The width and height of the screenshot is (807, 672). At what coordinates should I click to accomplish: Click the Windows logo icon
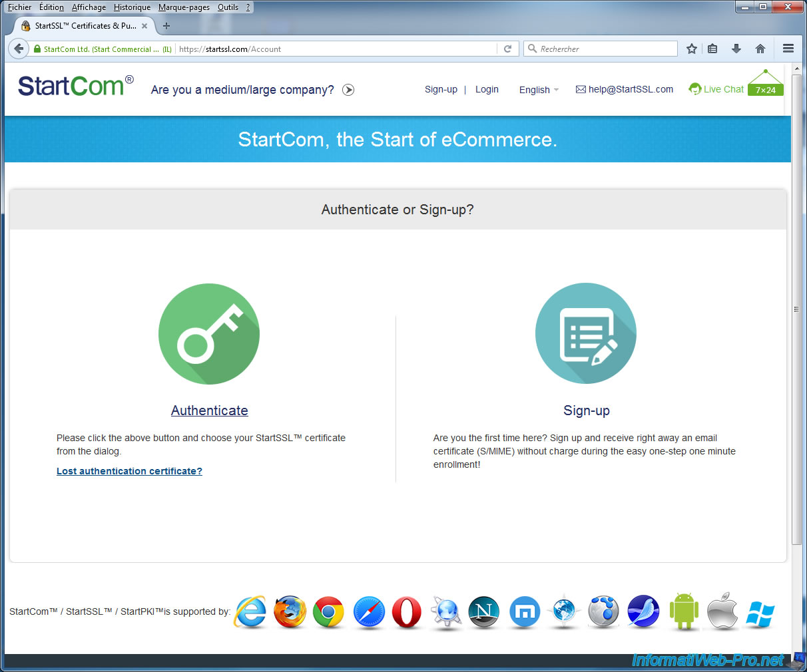click(761, 613)
